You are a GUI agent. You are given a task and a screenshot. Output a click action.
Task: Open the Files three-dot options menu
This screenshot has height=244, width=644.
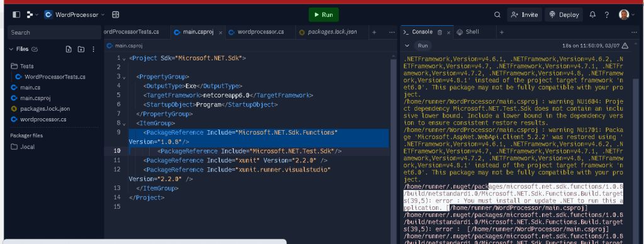pyautogui.click(x=93, y=49)
